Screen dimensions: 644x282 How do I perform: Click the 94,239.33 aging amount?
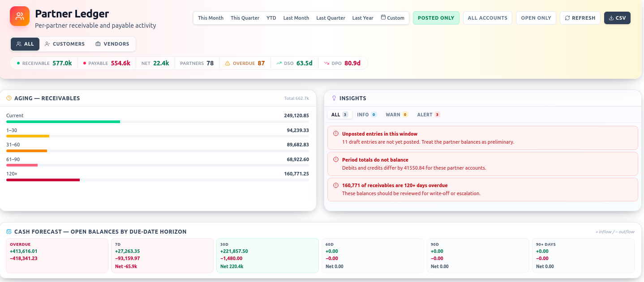[x=298, y=130]
